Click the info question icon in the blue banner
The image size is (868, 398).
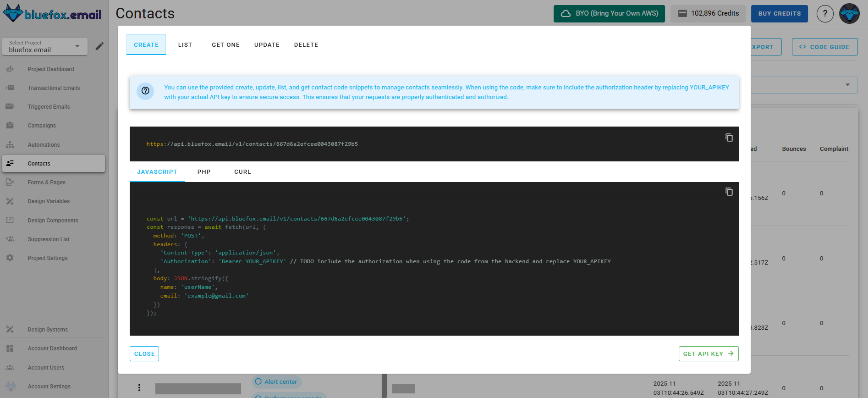[145, 91]
